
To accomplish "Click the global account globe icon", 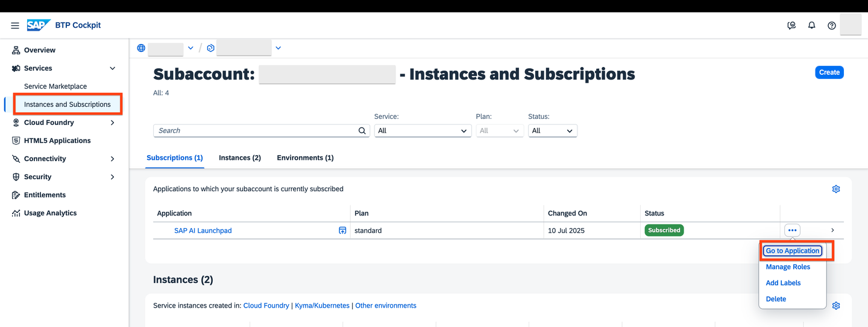I will 141,48.
